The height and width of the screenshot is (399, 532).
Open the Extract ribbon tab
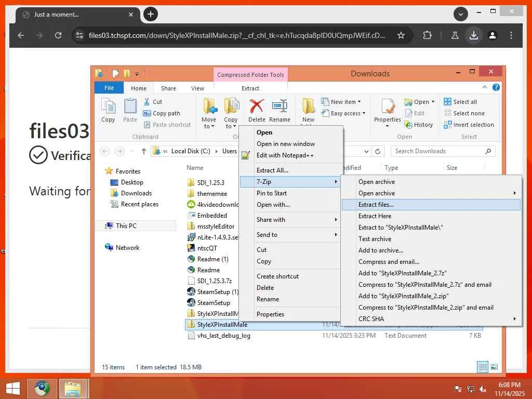250,88
